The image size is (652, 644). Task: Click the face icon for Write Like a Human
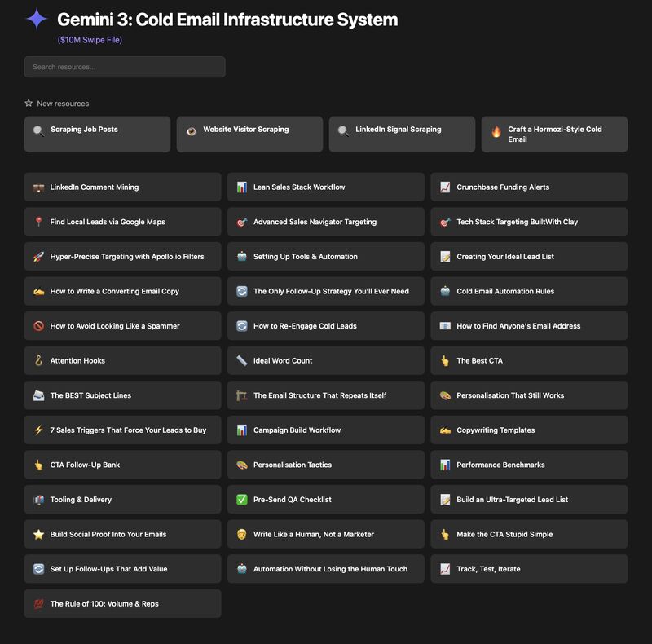tap(242, 534)
